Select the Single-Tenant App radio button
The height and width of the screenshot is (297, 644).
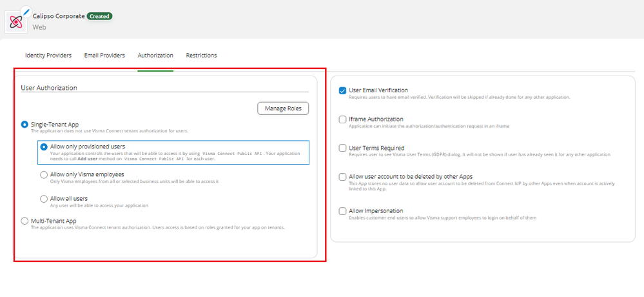click(x=24, y=124)
